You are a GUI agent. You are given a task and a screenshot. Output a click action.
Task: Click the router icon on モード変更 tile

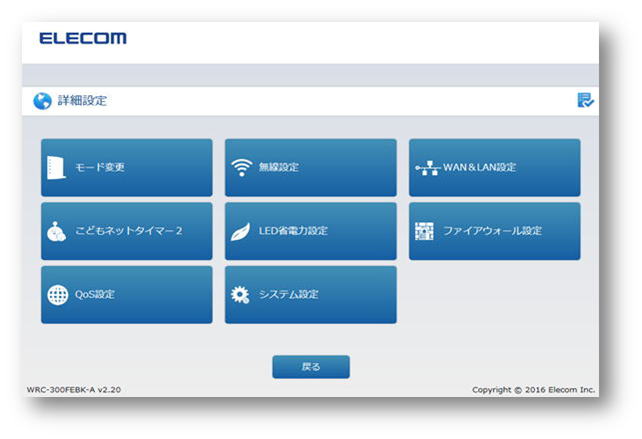[x=56, y=167]
